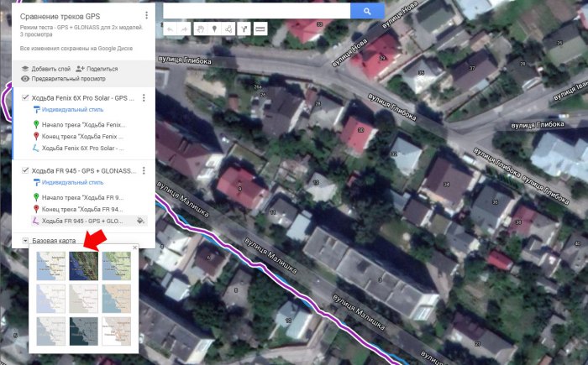Click the layers icon beside Добавить слой
Screen dimensions: 588x365
[x=25, y=69]
